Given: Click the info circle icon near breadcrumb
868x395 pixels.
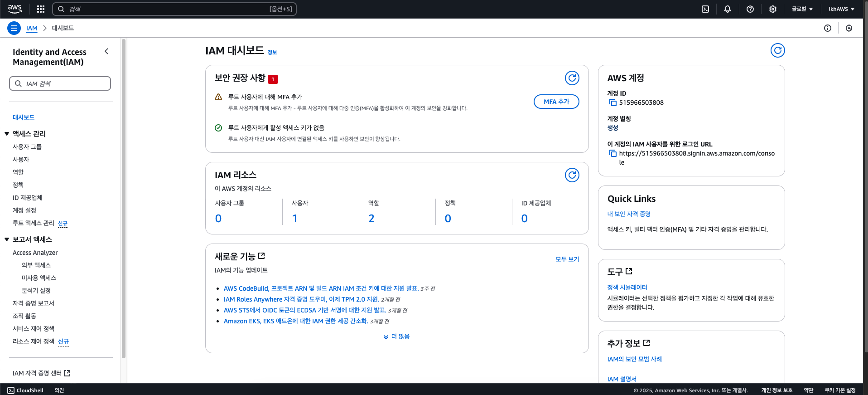Looking at the screenshot, I should [x=828, y=28].
